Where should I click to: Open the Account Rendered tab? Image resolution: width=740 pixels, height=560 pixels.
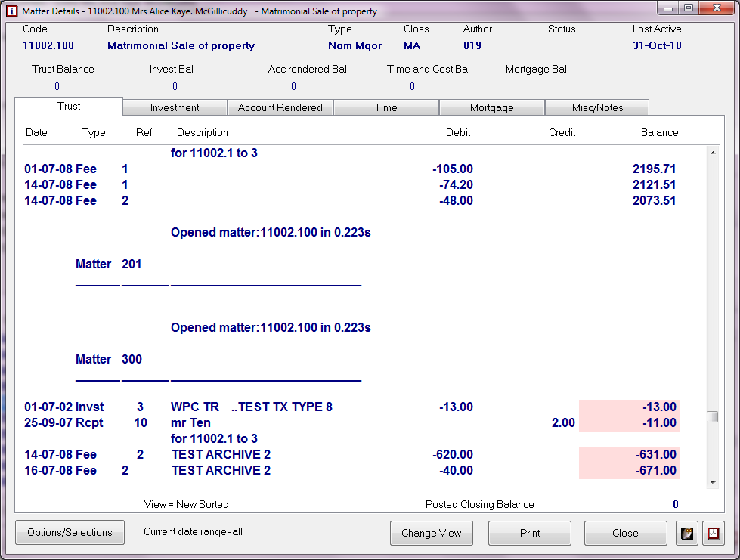pos(280,107)
